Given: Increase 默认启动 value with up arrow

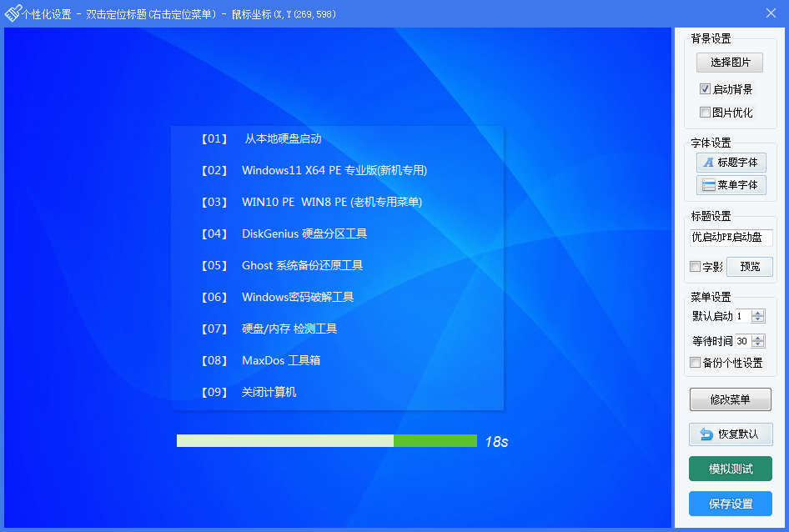Looking at the screenshot, I should pyautogui.click(x=758, y=313).
